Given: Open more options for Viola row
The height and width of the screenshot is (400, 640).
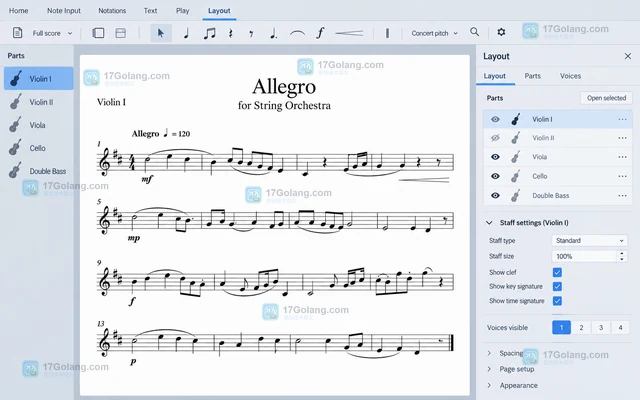Looking at the screenshot, I should (622, 157).
